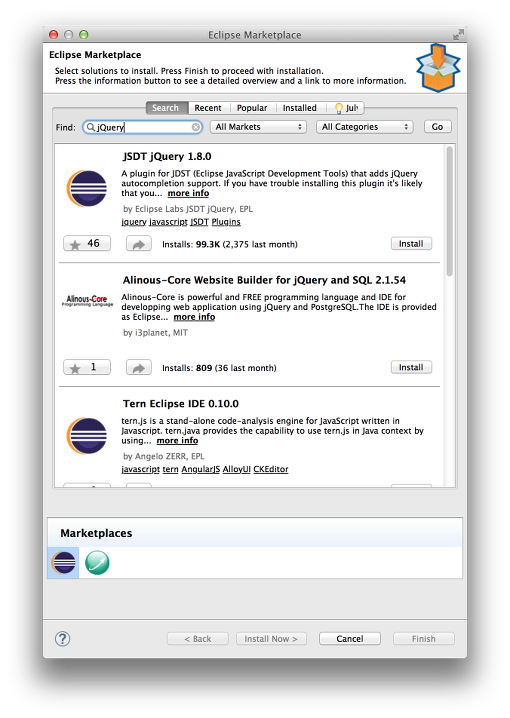Click the Finish button
This screenshot has width=510, height=718.
(423, 639)
